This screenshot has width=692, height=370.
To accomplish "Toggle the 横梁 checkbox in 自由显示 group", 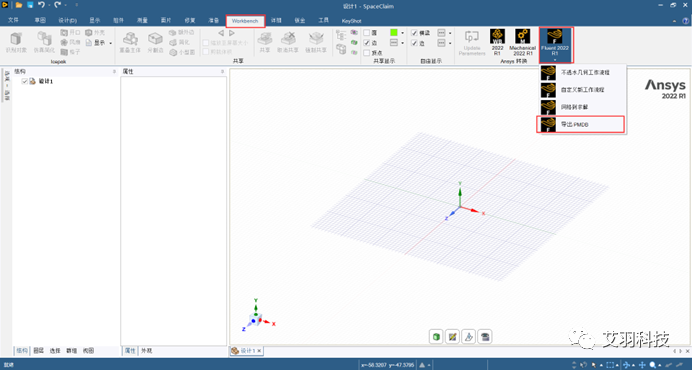I will tap(414, 33).
